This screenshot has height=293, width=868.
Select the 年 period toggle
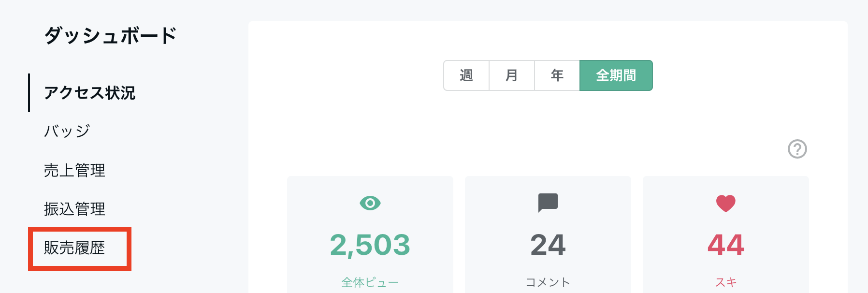557,75
